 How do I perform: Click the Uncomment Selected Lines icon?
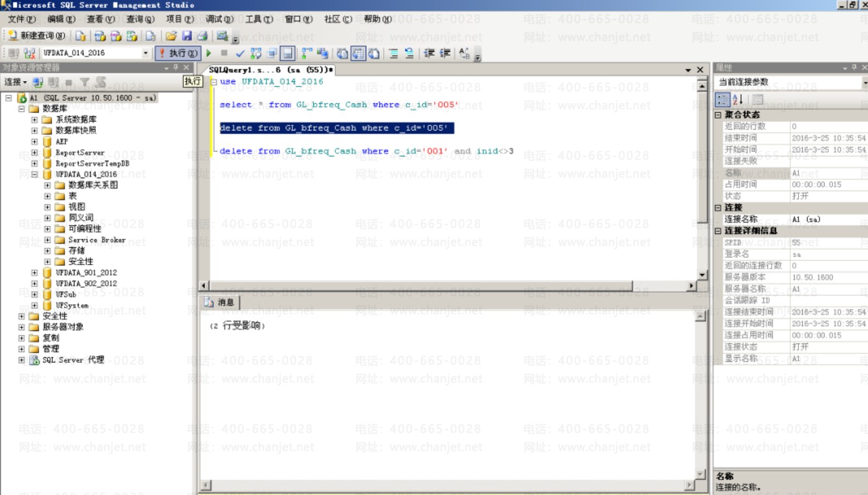coord(409,53)
